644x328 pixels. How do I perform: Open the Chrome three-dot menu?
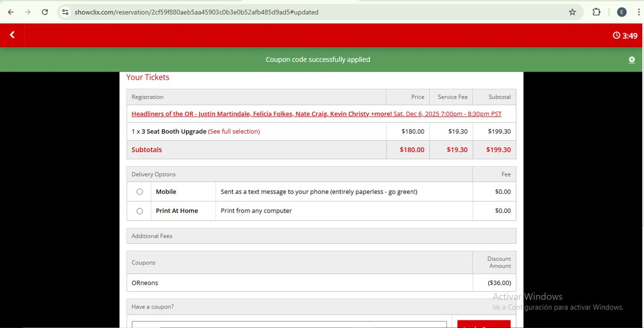click(639, 12)
